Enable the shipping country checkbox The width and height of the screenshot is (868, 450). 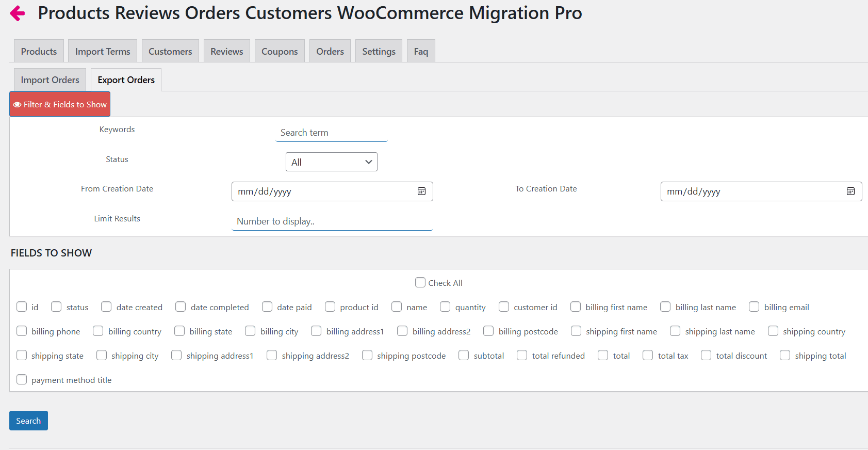773,331
